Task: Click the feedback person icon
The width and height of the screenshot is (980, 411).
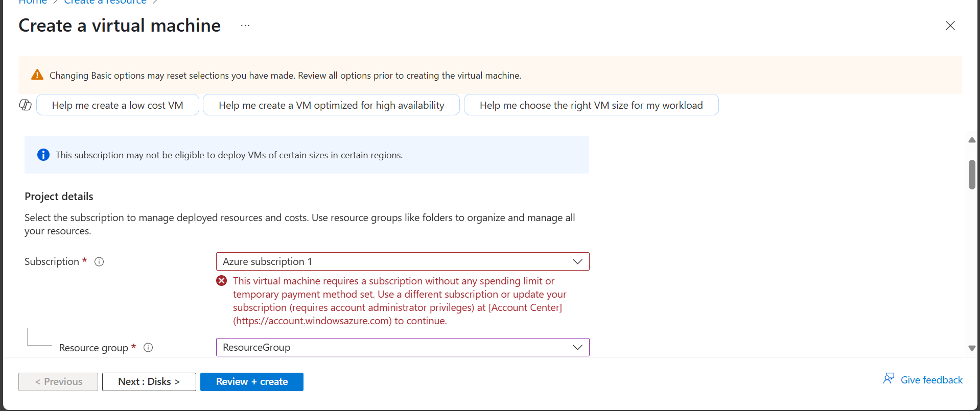Action: (x=889, y=379)
